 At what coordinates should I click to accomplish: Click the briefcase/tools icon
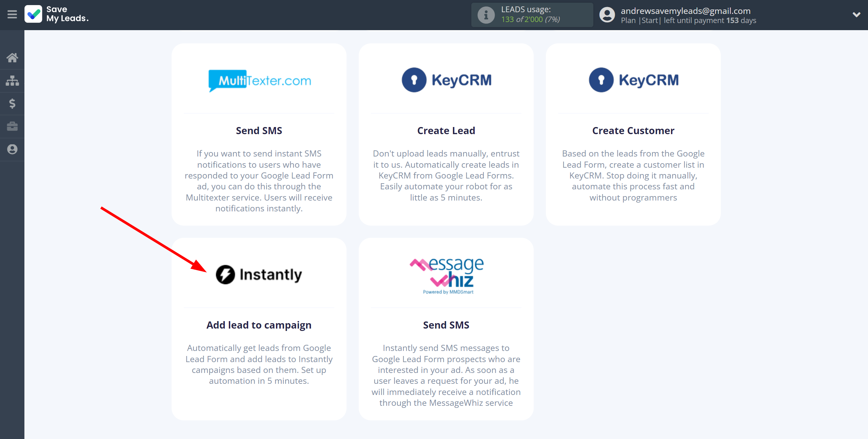pos(12,125)
